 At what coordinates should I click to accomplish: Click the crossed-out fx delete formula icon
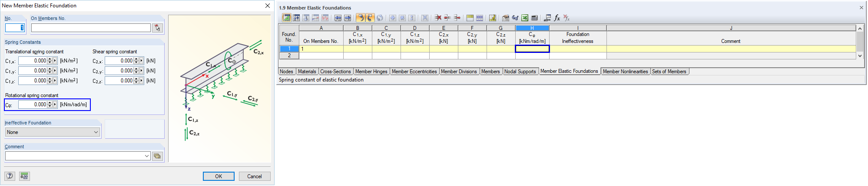click(567, 18)
